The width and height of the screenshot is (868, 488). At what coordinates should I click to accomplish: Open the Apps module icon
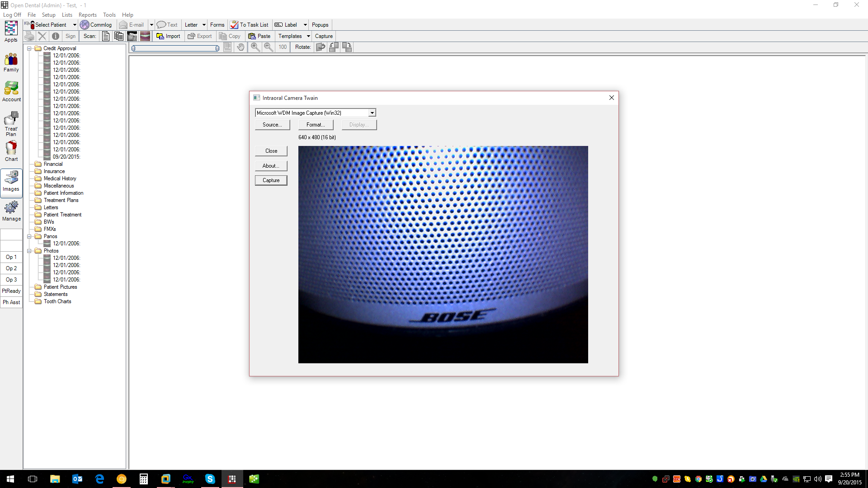tap(11, 32)
